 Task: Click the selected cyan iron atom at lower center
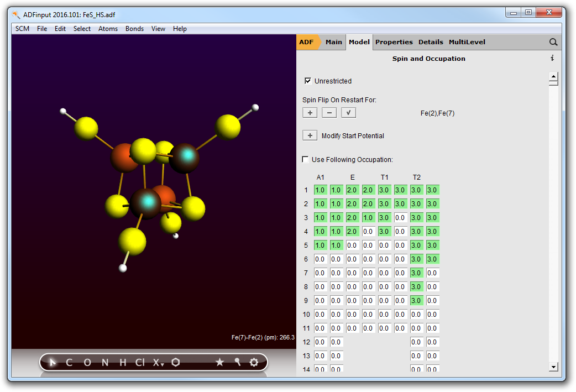146,203
